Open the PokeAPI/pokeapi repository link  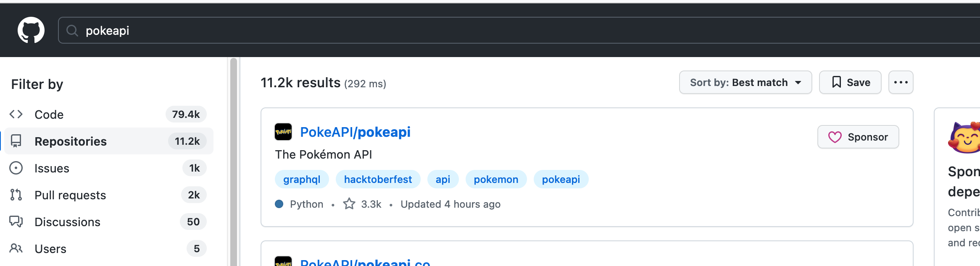[x=355, y=132]
